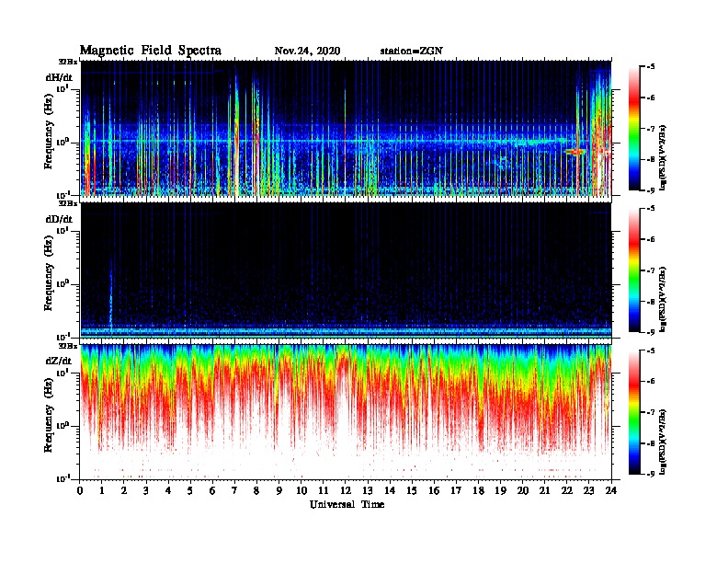Viewport: 728px width, 563px height.
Task: Click the hour "12" tick label
Action: click(346, 491)
